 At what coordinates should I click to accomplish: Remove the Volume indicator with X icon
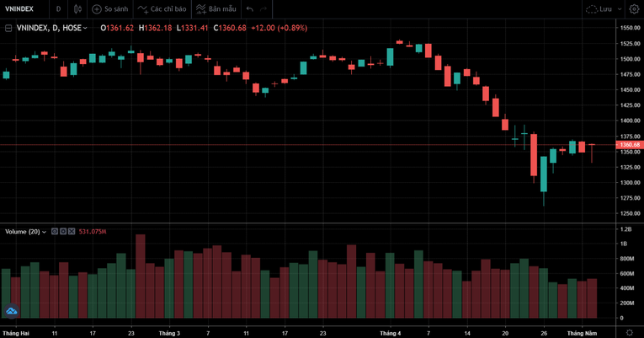coord(72,231)
